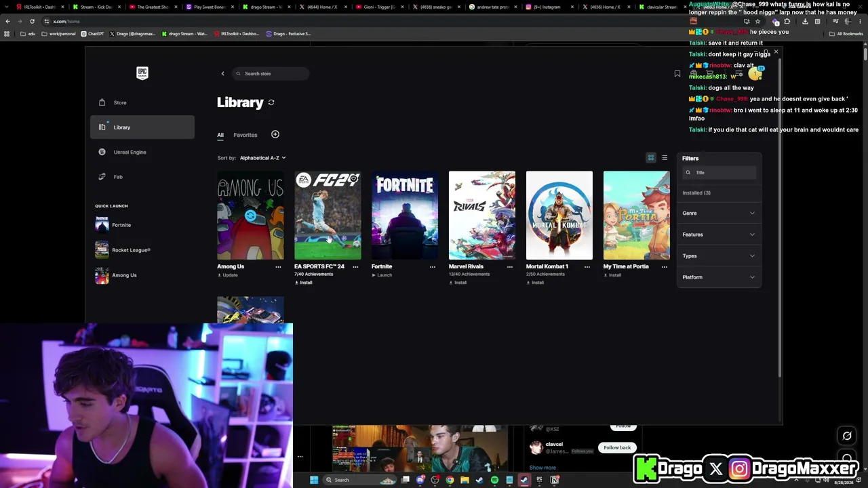Click Update under Among Us
868x488 pixels.
tap(228, 275)
